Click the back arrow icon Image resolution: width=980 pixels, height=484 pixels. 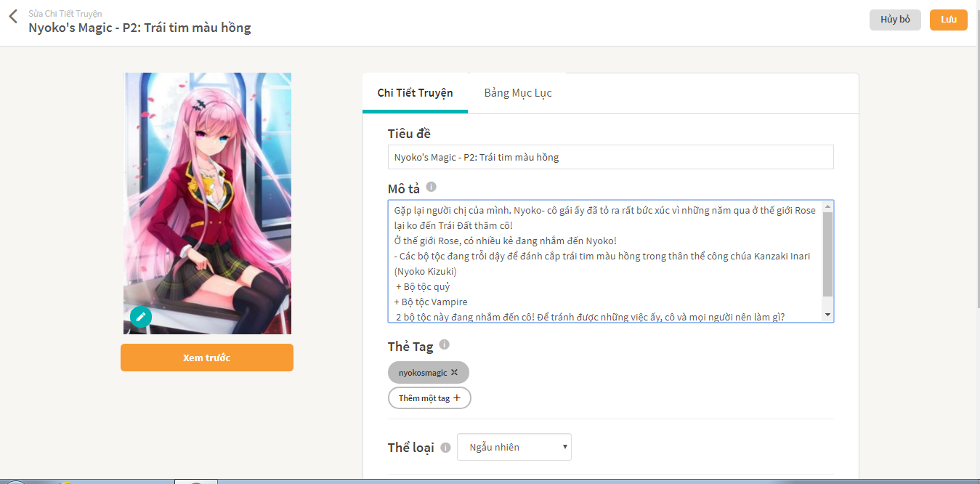tap(12, 17)
